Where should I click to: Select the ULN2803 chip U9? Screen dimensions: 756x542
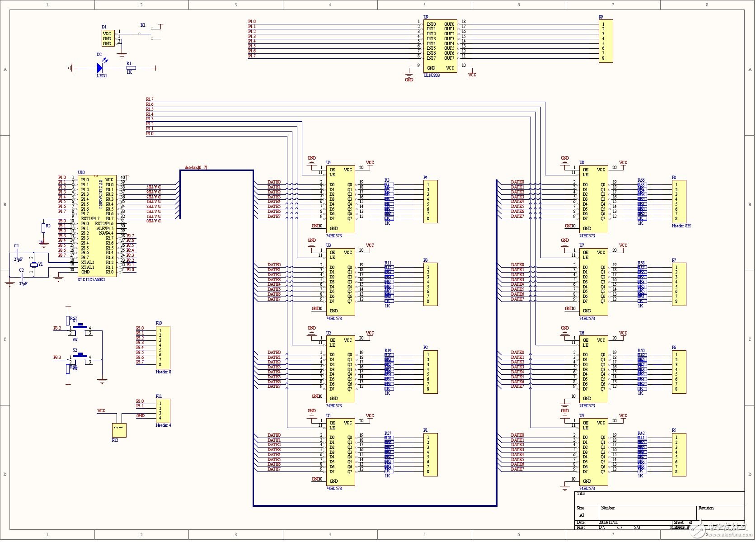440,46
